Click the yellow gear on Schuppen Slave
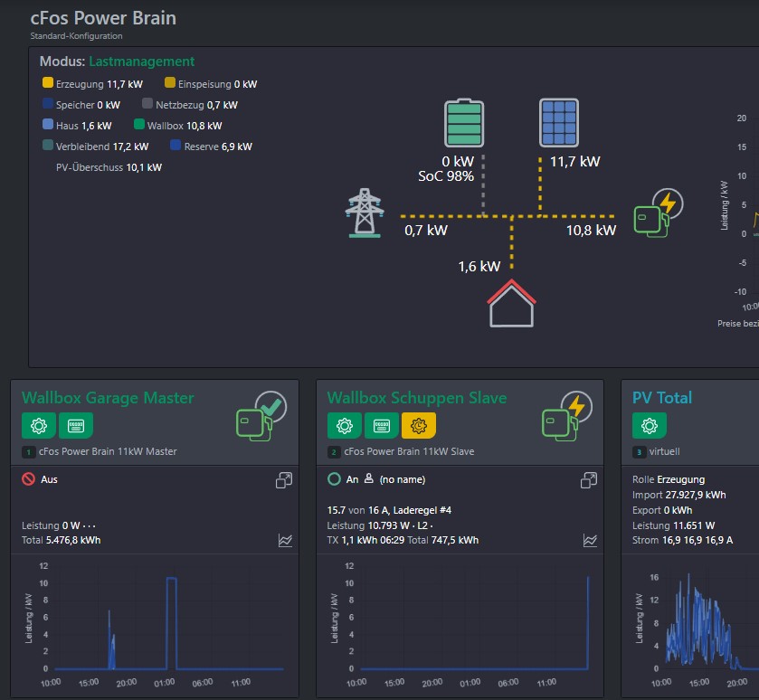 (x=419, y=425)
